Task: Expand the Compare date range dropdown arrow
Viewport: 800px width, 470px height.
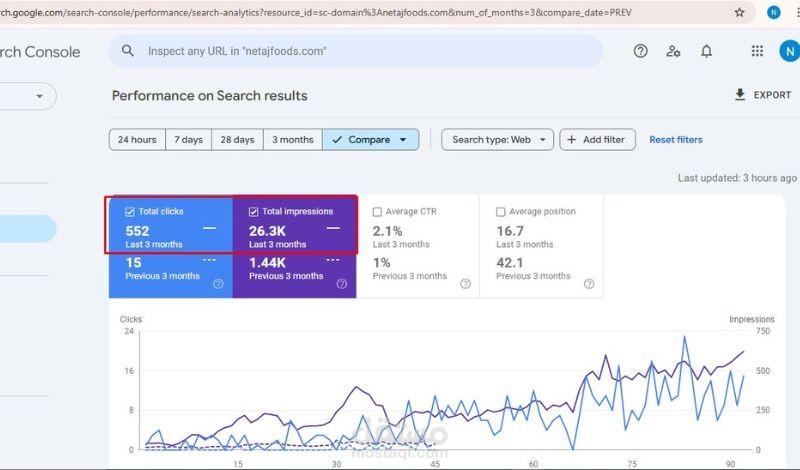Action: (403, 140)
